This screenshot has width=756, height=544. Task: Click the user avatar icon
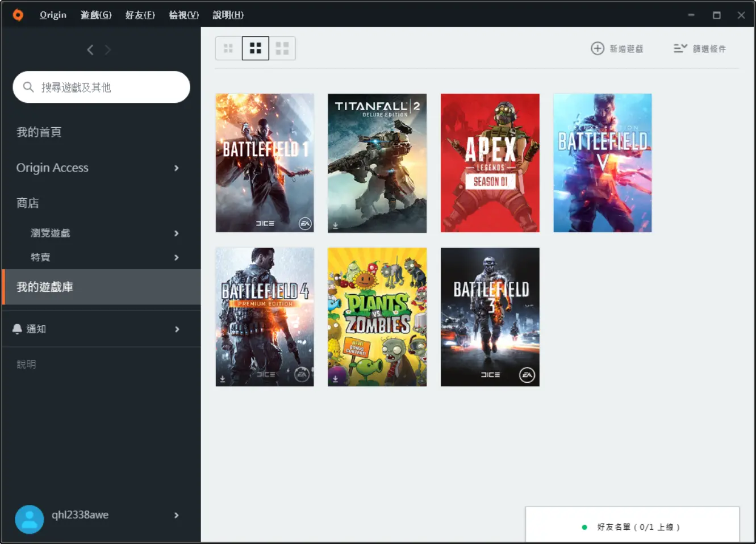click(30, 519)
